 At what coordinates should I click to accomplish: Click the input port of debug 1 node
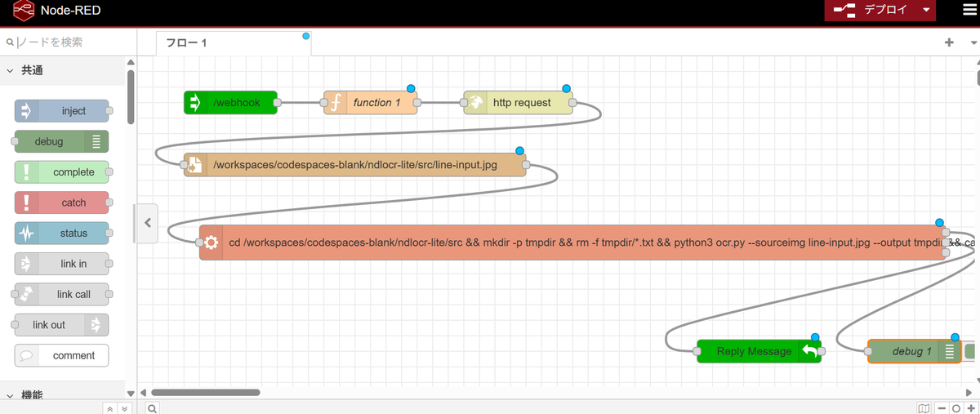coord(868,351)
